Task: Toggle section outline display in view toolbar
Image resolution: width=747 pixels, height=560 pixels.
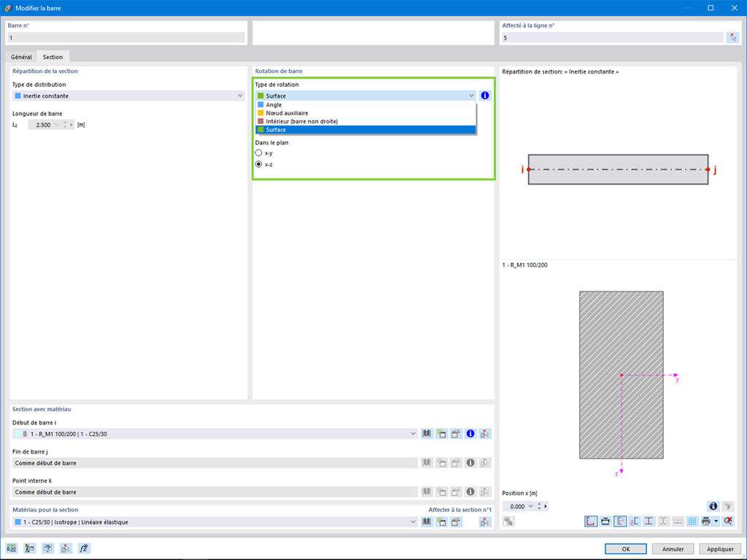Action: click(x=591, y=521)
